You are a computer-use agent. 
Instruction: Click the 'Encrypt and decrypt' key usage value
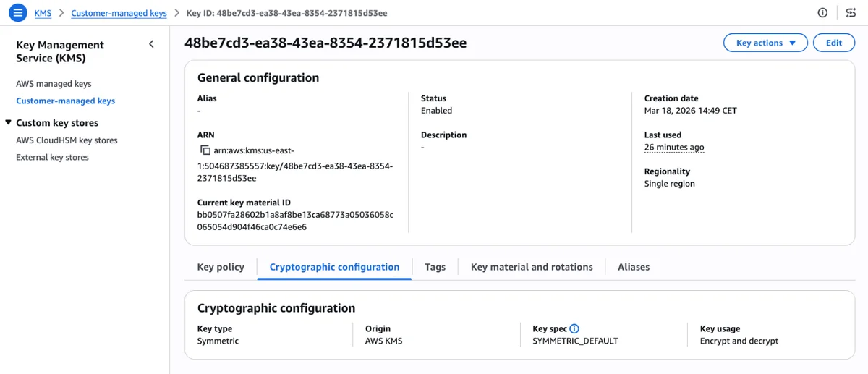click(739, 341)
